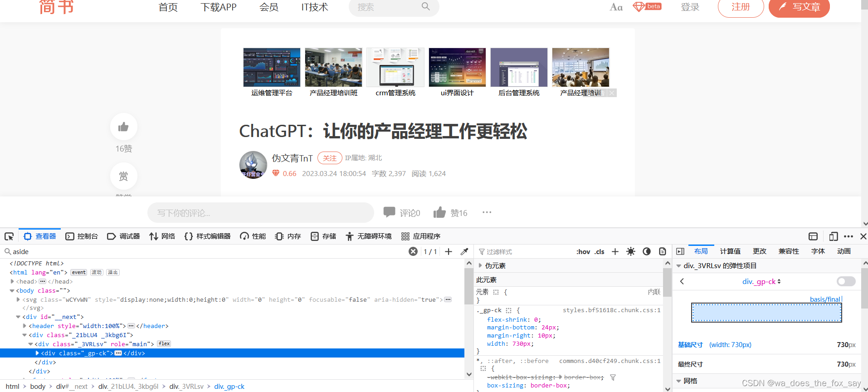Click the 关注 follow button beside author
Screen dimensions: 868x392
(x=330, y=158)
